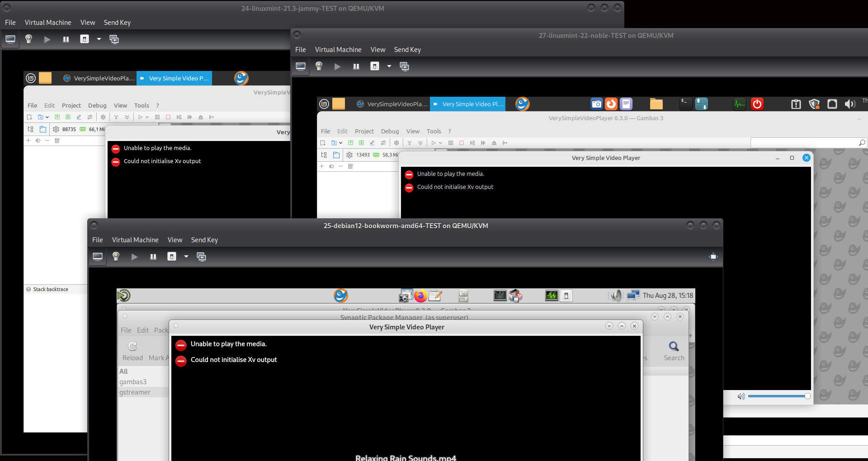Click red stop button in noble Gambas toolbar
The height and width of the screenshot is (461, 868).
click(x=462, y=143)
